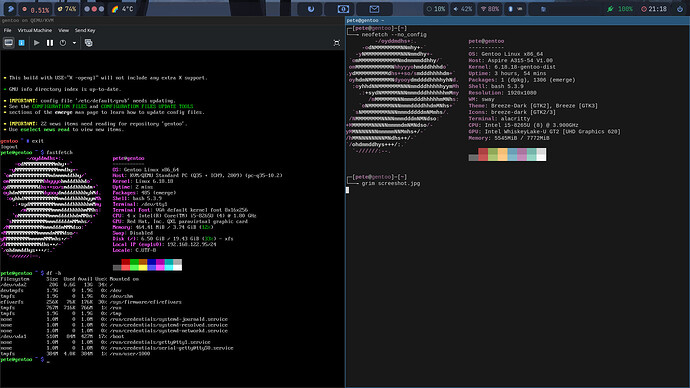Viewport: 690px width, 388px height.
Task: Click the 'Memory: 5545MiB / 7772MiB' line
Action: (x=509, y=138)
